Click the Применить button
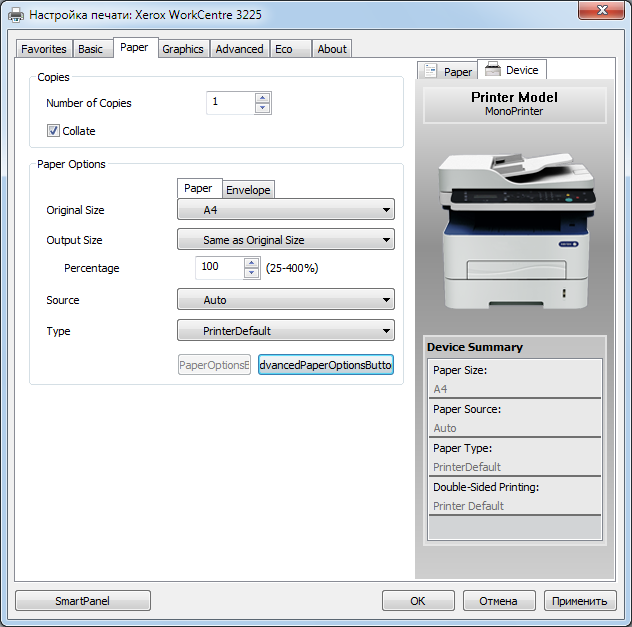The image size is (632, 627). pyautogui.click(x=580, y=601)
